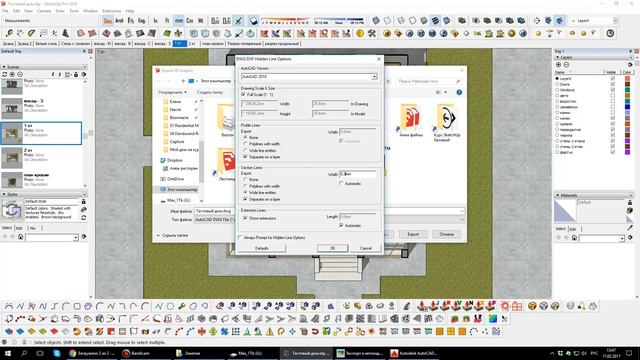
Task: Click the Defaults button
Action: [262, 248]
